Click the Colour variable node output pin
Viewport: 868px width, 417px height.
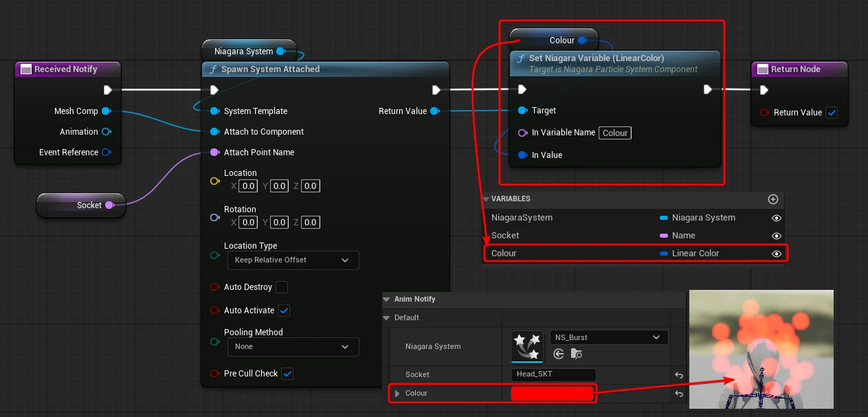pyautogui.click(x=582, y=41)
